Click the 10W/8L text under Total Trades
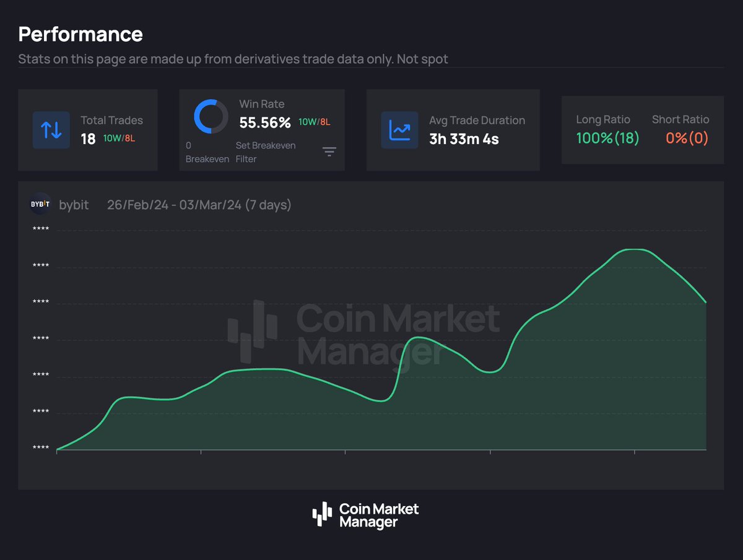This screenshot has width=743, height=560. click(x=119, y=138)
